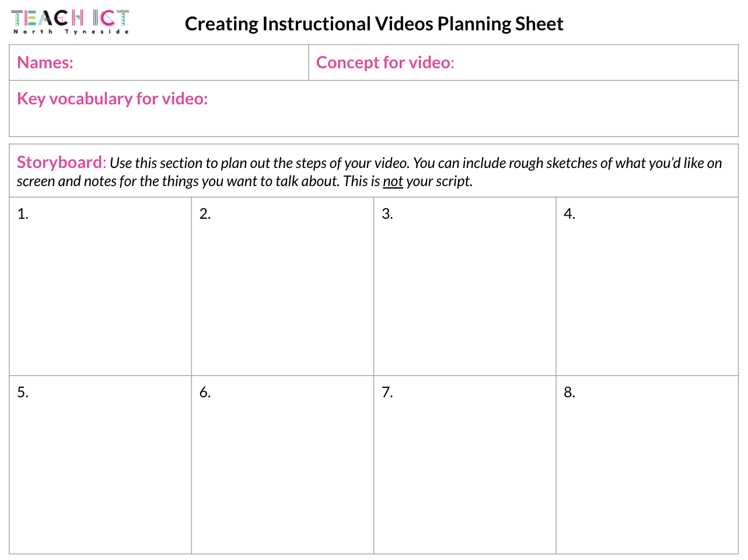Click the 'Concept for video:' pink label
Screen dimensions: 748x560
[x=385, y=62]
